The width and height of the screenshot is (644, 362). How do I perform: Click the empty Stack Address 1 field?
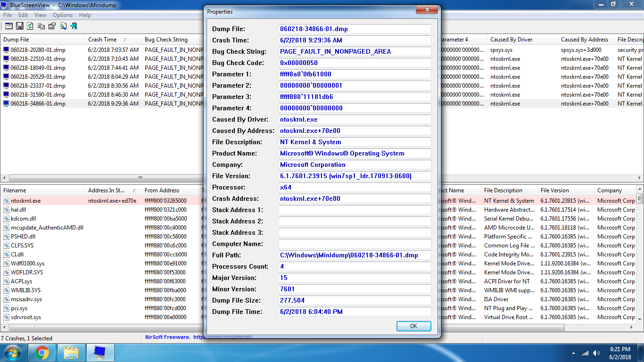[x=355, y=210]
